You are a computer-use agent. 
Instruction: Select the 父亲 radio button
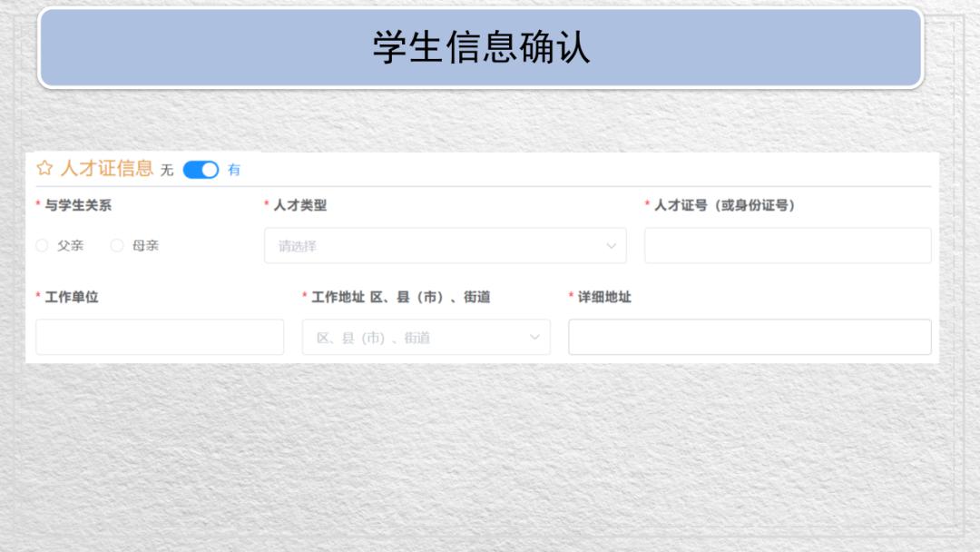point(43,246)
